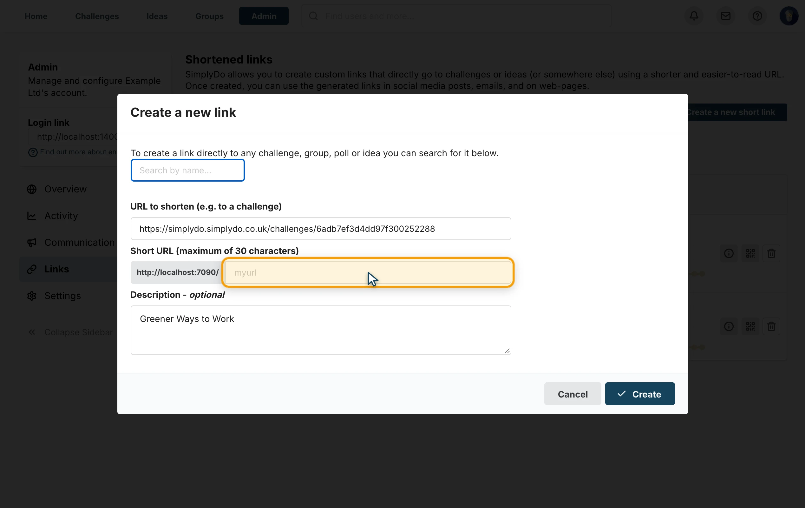Viewport: 812px width, 508px height.
Task: Open the Find out more link
Action: [78, 152]
